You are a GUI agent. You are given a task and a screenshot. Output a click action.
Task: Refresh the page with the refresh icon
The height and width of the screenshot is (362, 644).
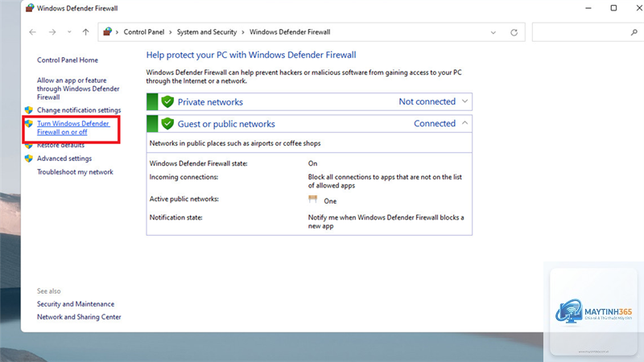point(514,32)
